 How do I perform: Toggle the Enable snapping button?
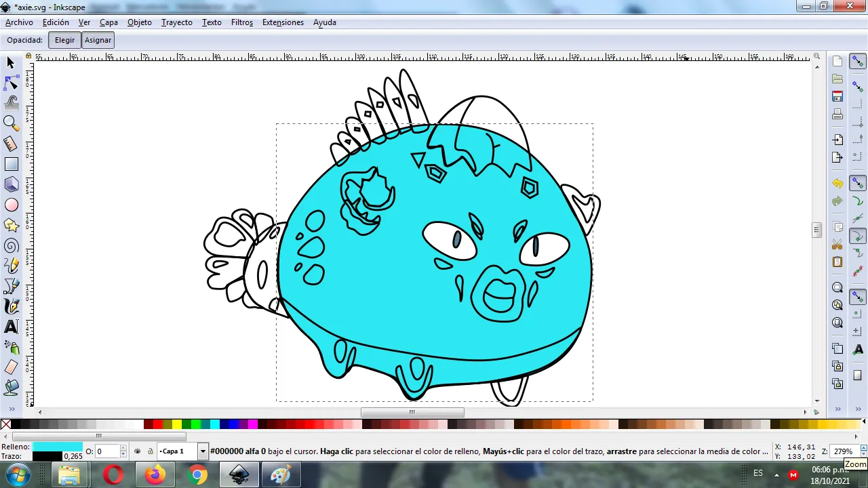[x=858, y=61]
